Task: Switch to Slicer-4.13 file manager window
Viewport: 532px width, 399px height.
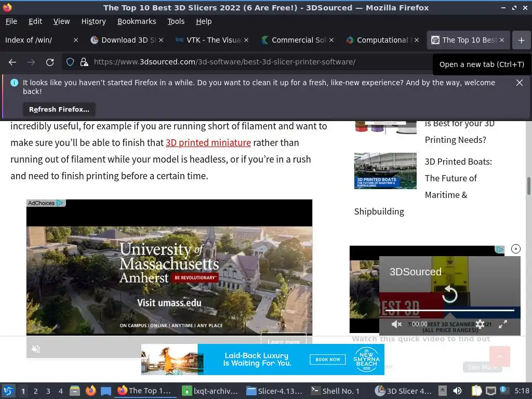Action: click(274, 391)
